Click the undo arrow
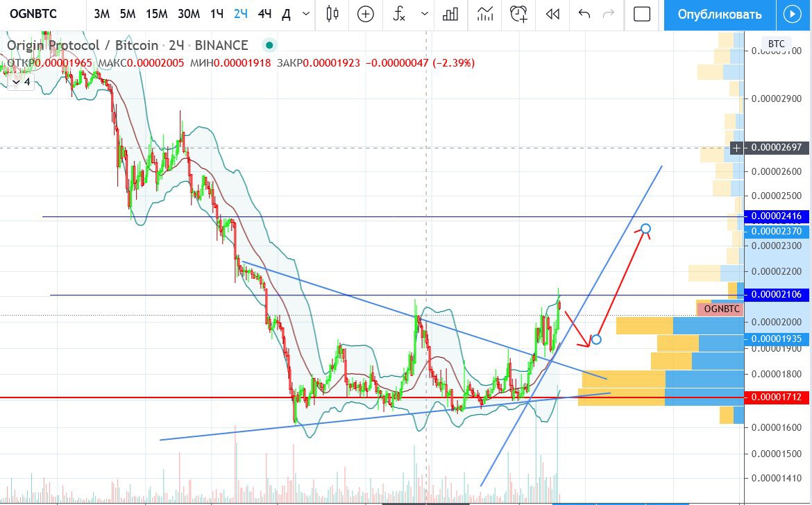 click(x=584, y=14)
